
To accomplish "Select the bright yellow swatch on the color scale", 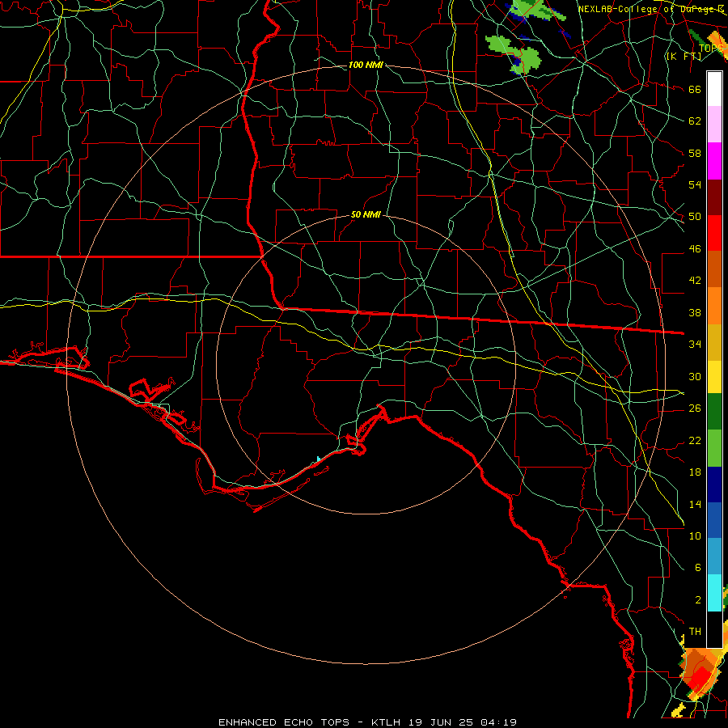I will click(714, 377).
